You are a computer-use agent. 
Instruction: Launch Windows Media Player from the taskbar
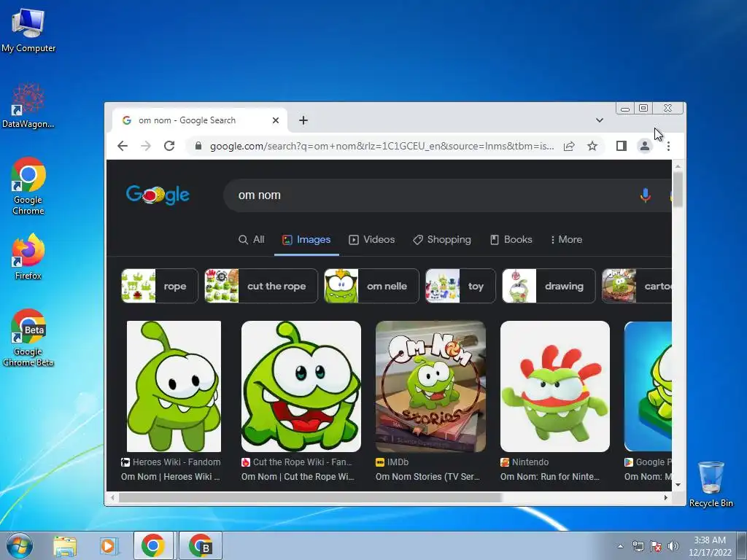(x=109, y=545)
